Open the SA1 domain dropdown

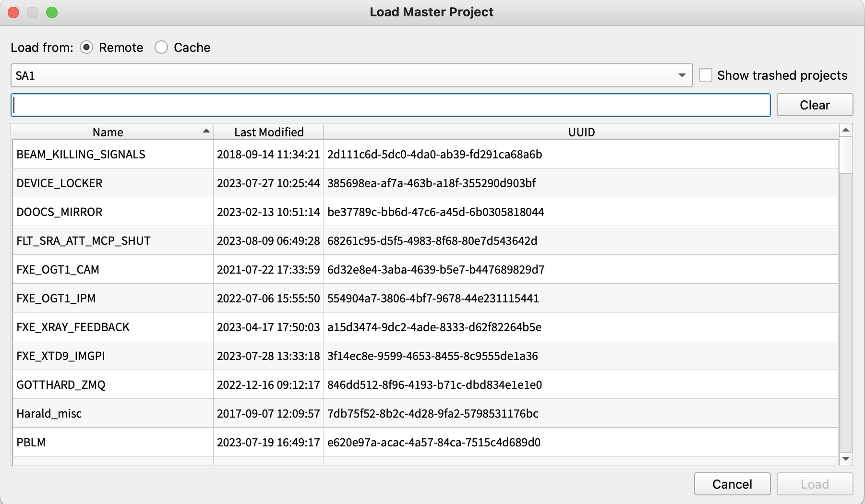(351, 75)
